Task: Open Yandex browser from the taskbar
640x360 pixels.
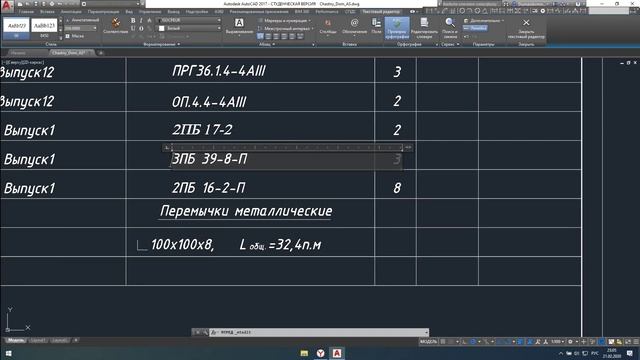Action: (320, 353)
